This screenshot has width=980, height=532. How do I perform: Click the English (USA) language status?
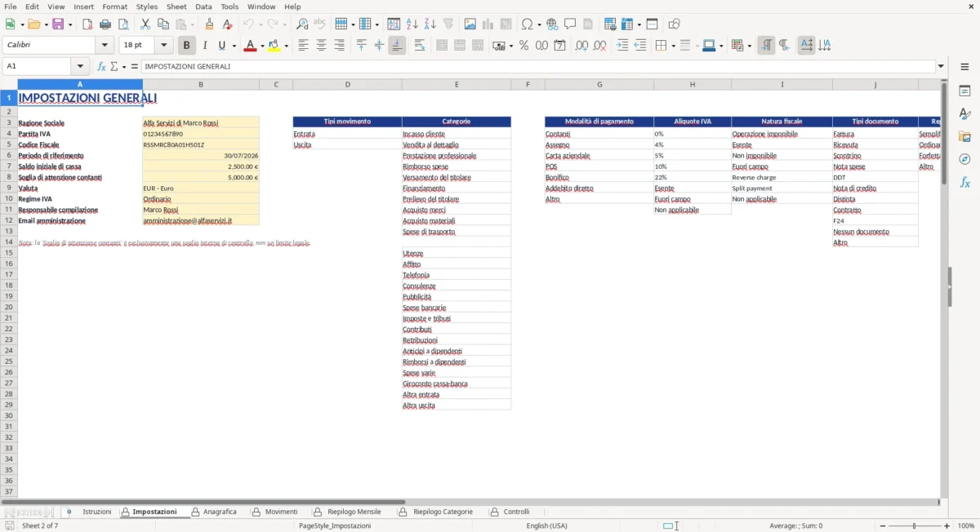point(546,526)
